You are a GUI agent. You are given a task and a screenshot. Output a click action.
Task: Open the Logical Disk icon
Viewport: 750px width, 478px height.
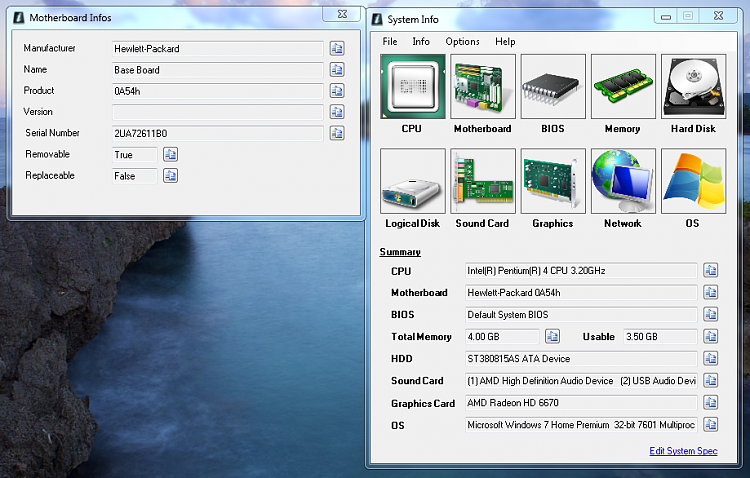point(413,181)
